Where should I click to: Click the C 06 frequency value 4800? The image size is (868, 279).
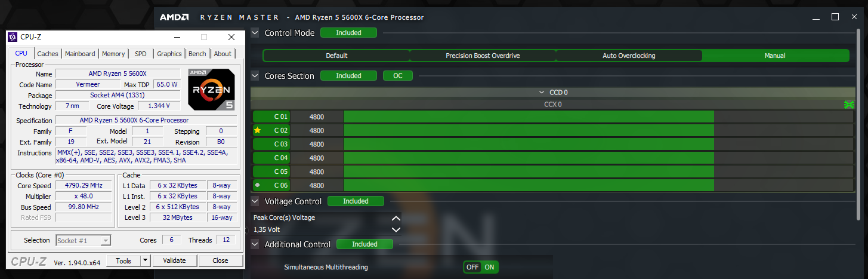click(317, 185)
